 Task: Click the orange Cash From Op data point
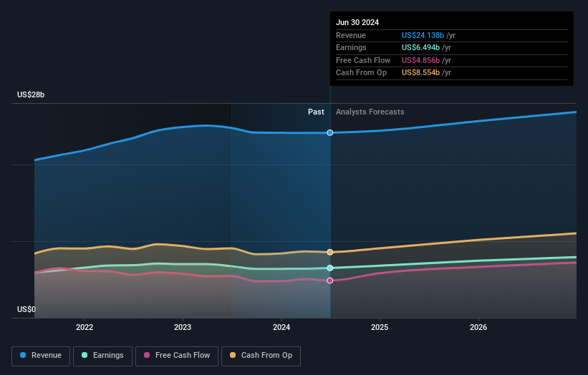coord(330,252)
